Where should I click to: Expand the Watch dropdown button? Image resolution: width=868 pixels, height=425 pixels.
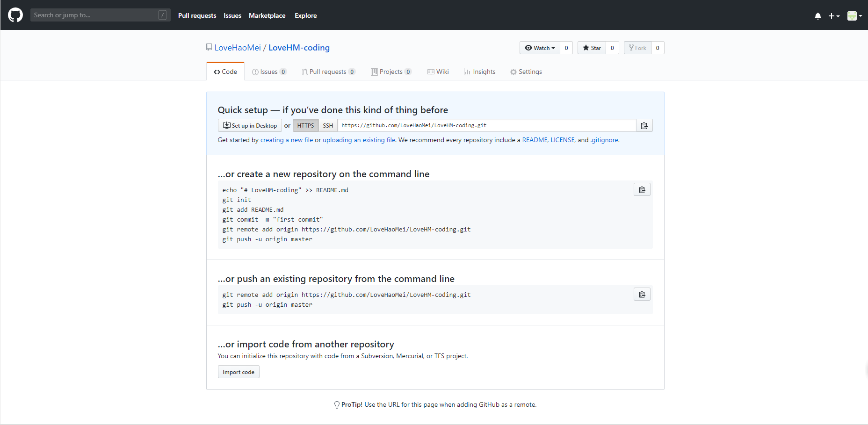click(540, 48)
